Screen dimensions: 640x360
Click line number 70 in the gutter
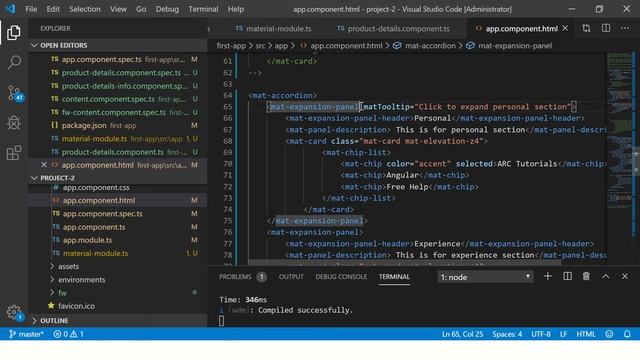(227, 164)
